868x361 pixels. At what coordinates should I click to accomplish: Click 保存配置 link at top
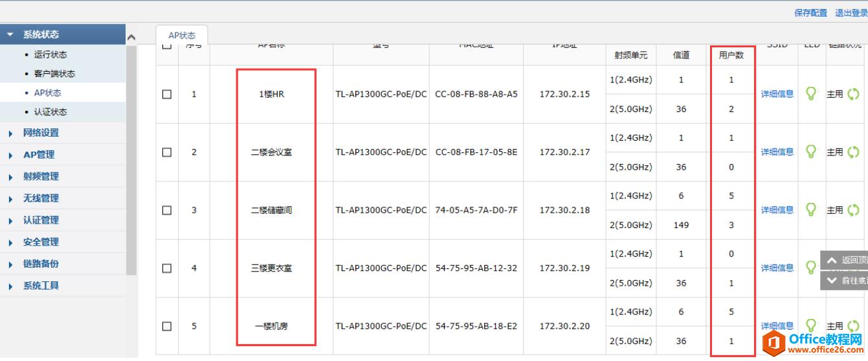coord(810,13)
